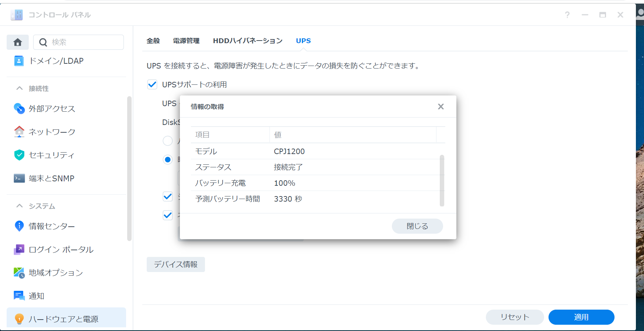Switch to 全般 tab
The image size is (644, 331).
153,41
